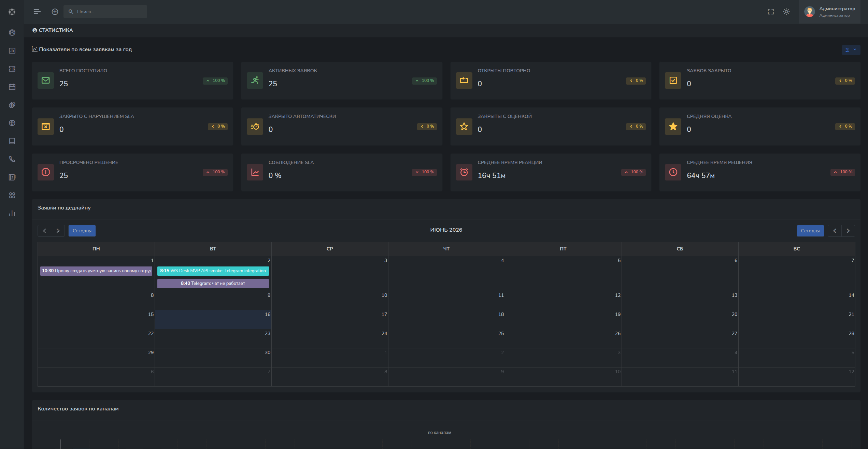Open the Администратор profile menu
Viewport: 868px width, 449px height.
pyautogui.click(x=830, y=12)
